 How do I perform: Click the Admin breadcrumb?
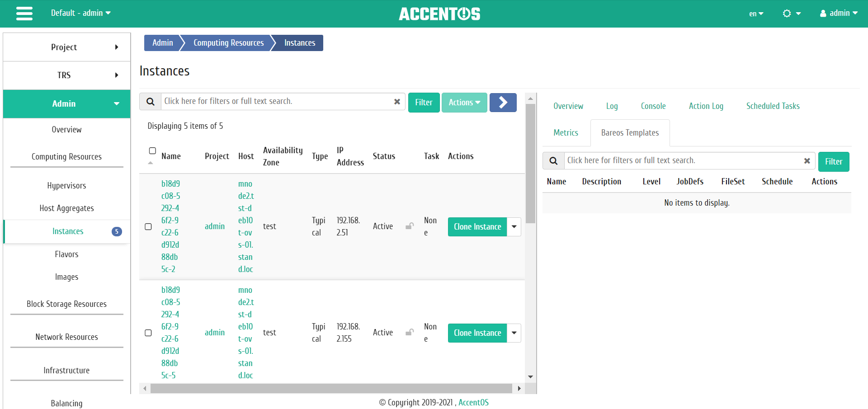[163, 43]
